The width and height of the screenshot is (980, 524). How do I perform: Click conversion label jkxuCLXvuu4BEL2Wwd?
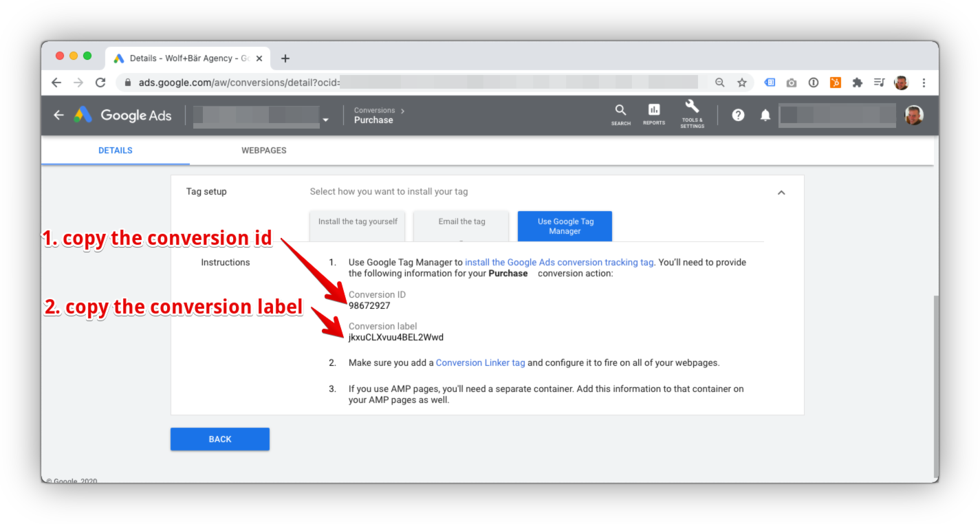(396, 337)
